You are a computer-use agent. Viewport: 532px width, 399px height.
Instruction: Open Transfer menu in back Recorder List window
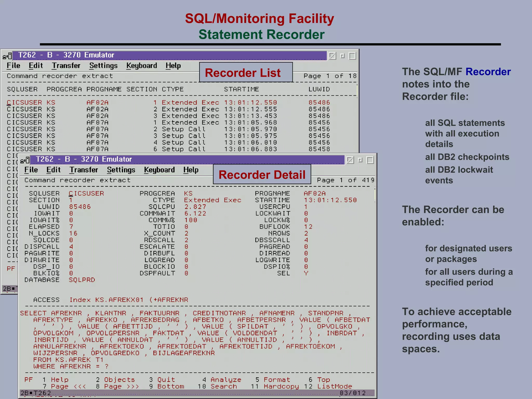pyautogui.click(x=66, y=66)
